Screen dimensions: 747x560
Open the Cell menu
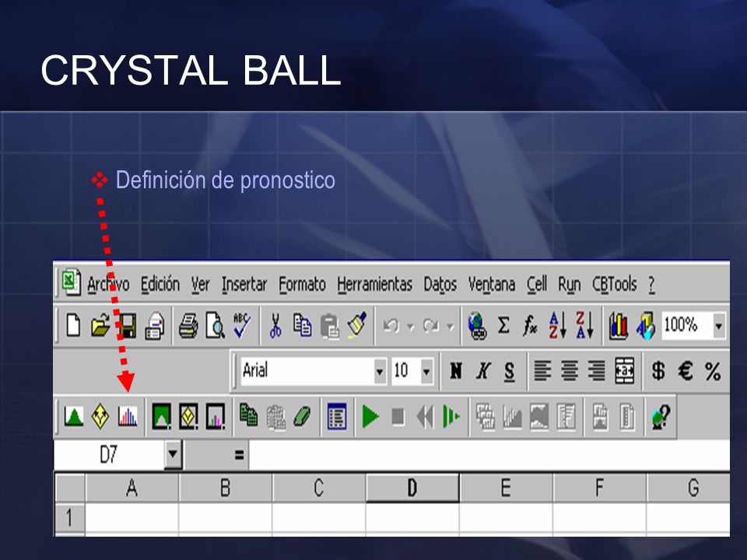tap(537, 285)
